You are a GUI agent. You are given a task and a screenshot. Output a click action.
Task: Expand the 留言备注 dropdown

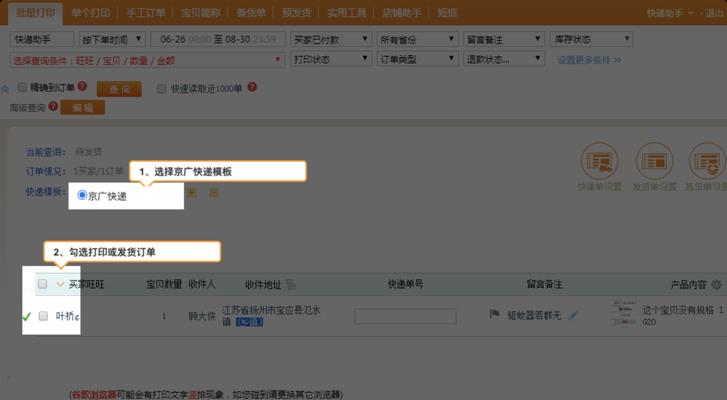(504, 39)
